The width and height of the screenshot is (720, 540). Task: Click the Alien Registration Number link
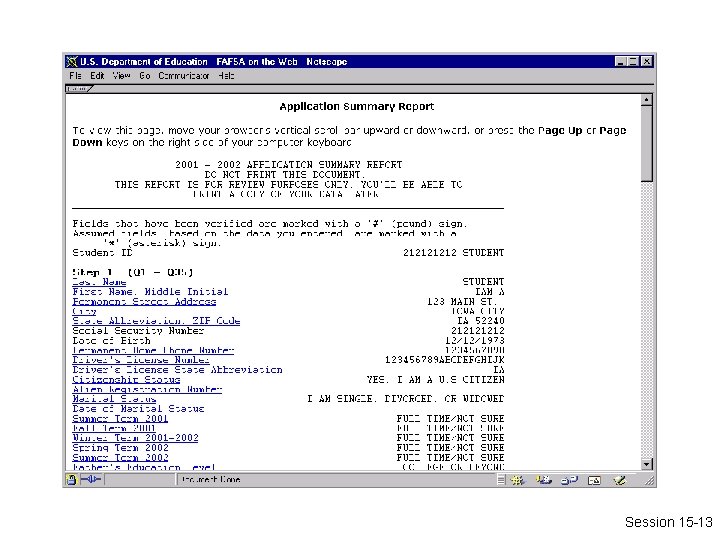click(x=147, y=389)
